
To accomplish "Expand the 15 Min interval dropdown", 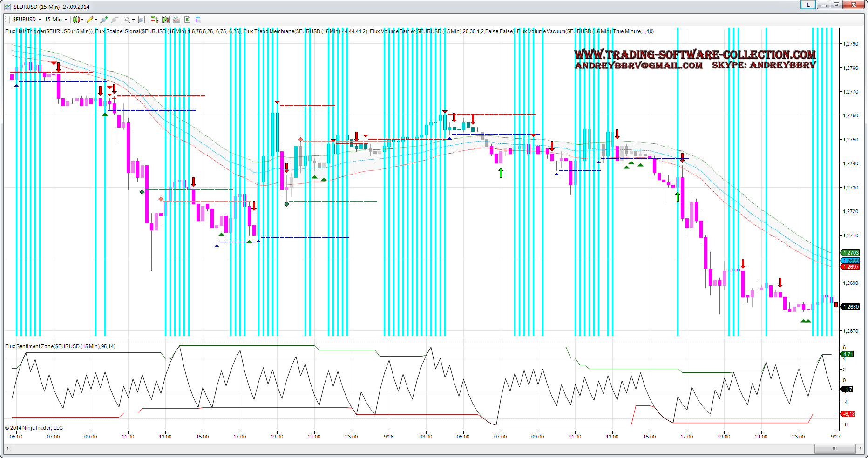I will tap(66, 20).
